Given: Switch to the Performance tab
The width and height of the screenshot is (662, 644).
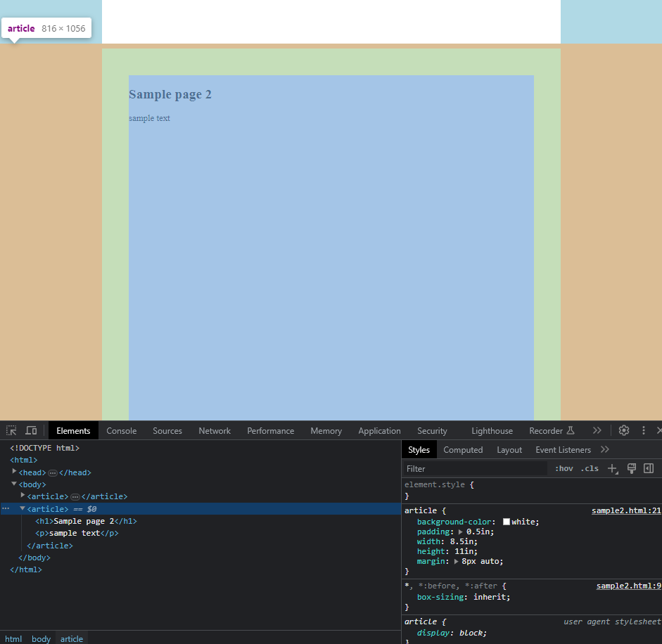Looking at the screenshot, I should pos(271,430).
